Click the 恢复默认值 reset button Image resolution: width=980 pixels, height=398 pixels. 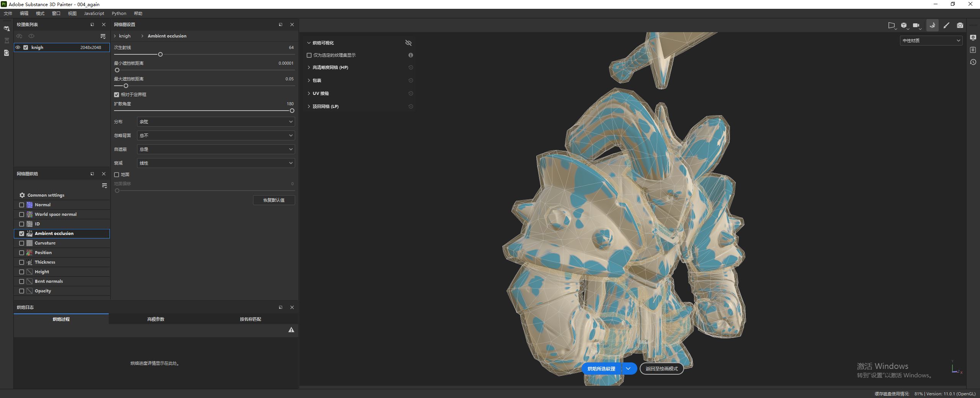274,200
